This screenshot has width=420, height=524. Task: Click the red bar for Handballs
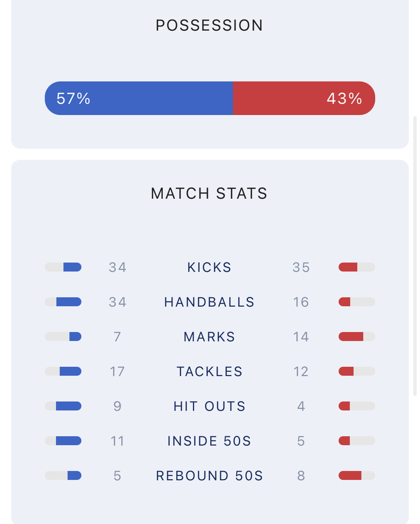(x=345, y=302)
